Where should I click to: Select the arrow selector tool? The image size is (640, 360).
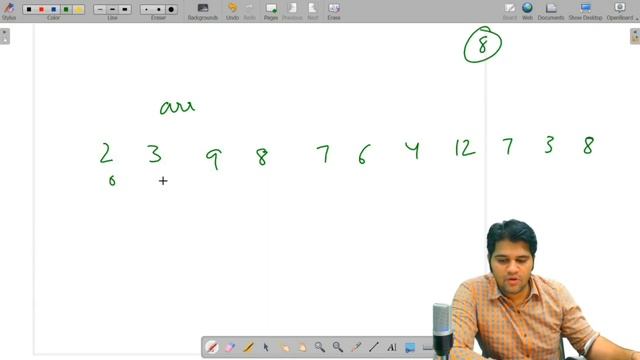[266, 347]
